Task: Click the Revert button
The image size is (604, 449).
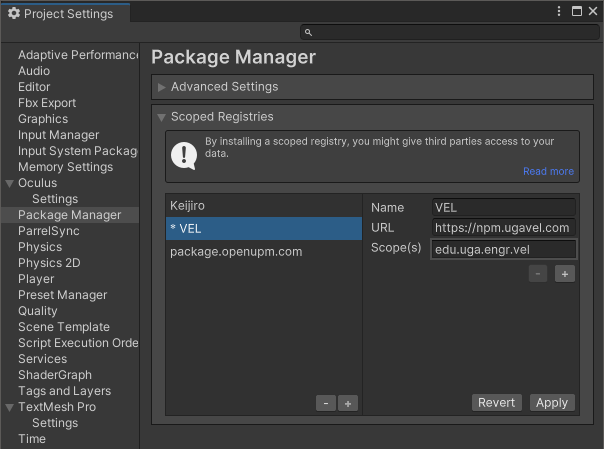Action: [497, 402]
